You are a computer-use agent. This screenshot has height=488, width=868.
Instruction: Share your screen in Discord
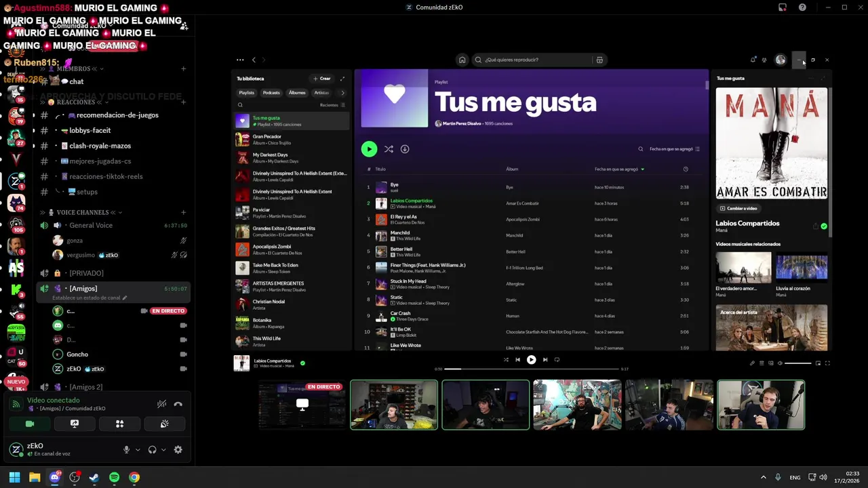point(75,424)
